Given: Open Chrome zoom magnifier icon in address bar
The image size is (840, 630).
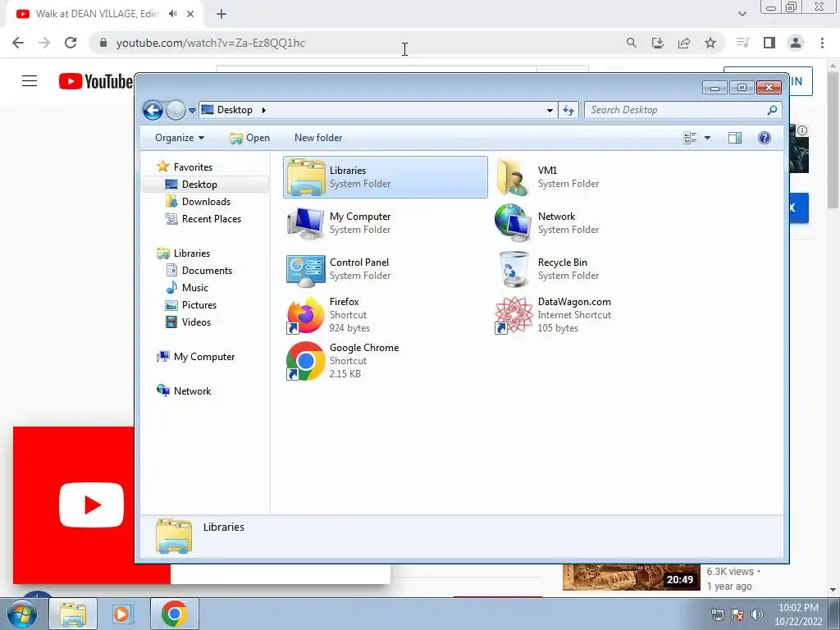Looking at the screenshot, I should click(x=632, y=43).
